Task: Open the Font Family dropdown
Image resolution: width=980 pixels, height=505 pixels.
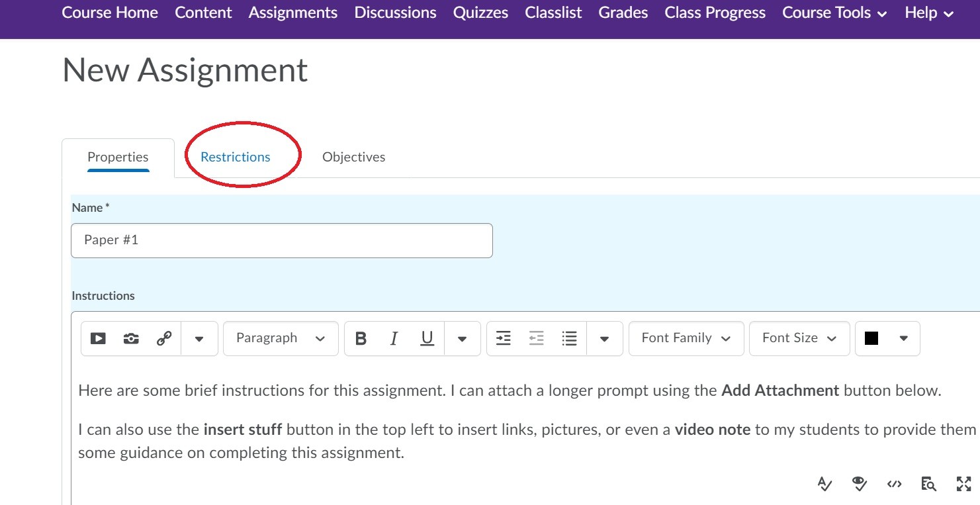Action: (686, 338)
